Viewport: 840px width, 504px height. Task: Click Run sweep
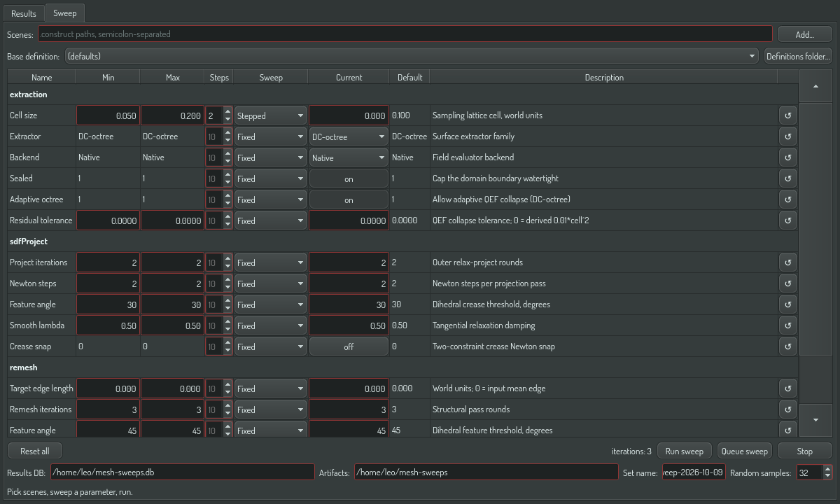(x=684, y=451)
